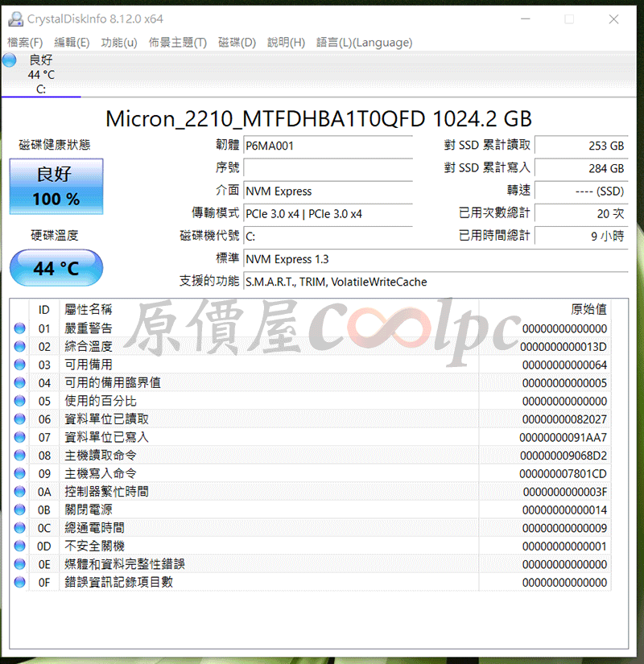644x664 pixels.
Task: Click raw value 00000000000014
Action: coord(564,510)
